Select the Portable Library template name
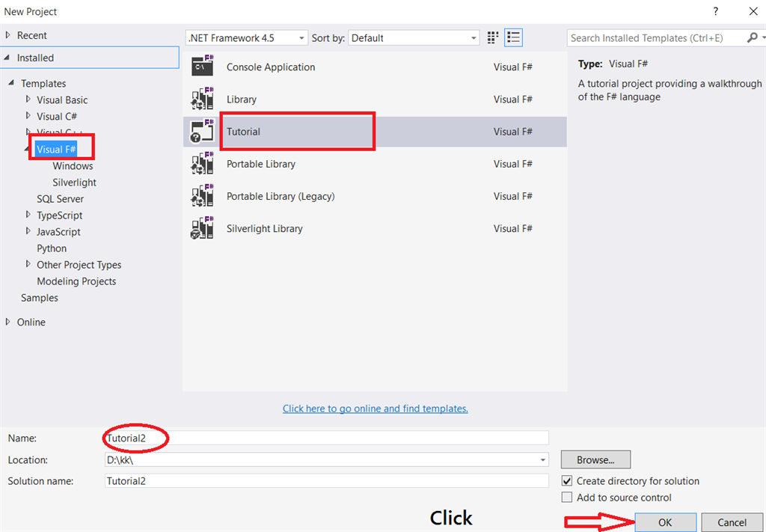This screenshot has height=532, width=766. 261,164
